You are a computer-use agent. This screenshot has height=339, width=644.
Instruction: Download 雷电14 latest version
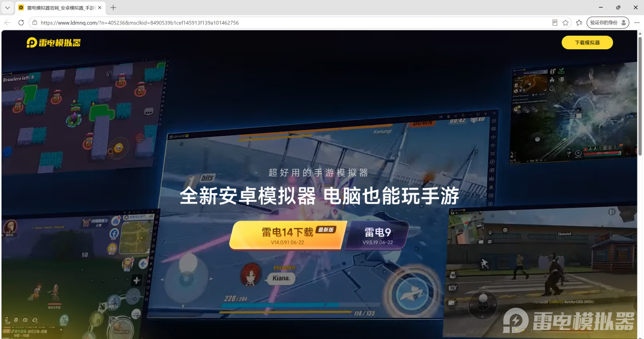point(288,235)
